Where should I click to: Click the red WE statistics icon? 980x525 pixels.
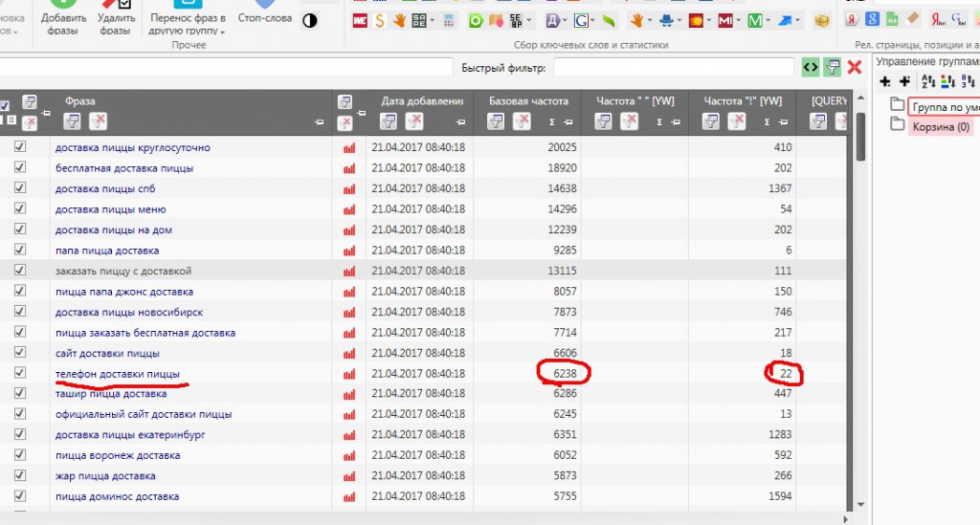(x=360, y=21)
